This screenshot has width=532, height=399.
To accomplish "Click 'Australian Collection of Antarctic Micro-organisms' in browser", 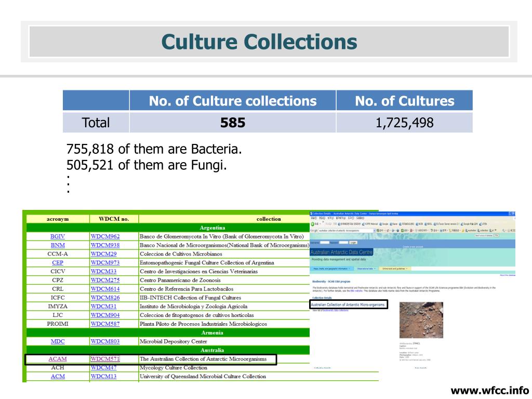I will pyautogui.click(x=348, y=304).
